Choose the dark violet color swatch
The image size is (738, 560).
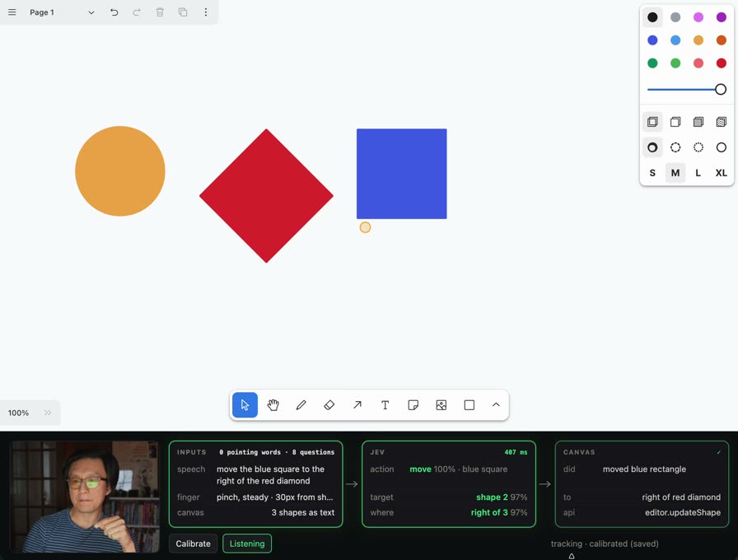(x=721, y=17)
